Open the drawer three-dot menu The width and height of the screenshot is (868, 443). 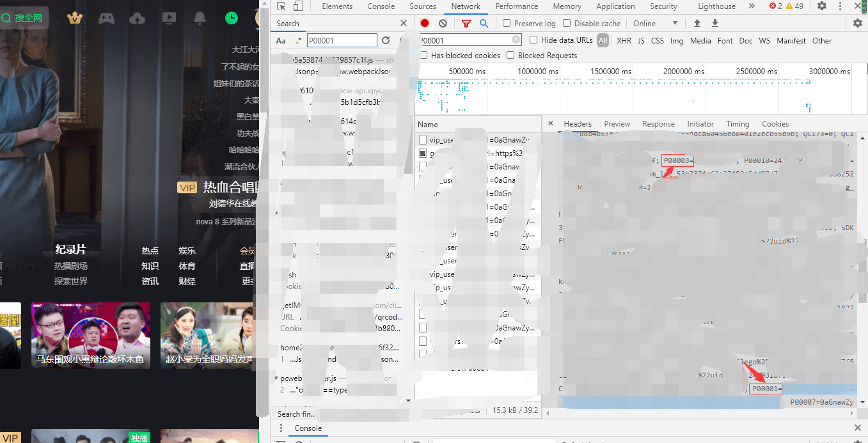281,428
